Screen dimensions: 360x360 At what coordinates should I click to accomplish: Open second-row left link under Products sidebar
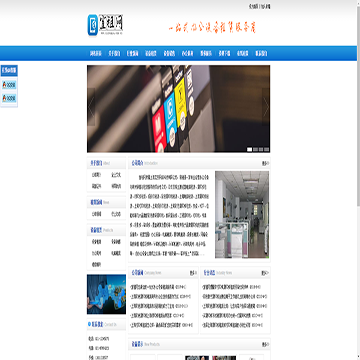(96, 253)
